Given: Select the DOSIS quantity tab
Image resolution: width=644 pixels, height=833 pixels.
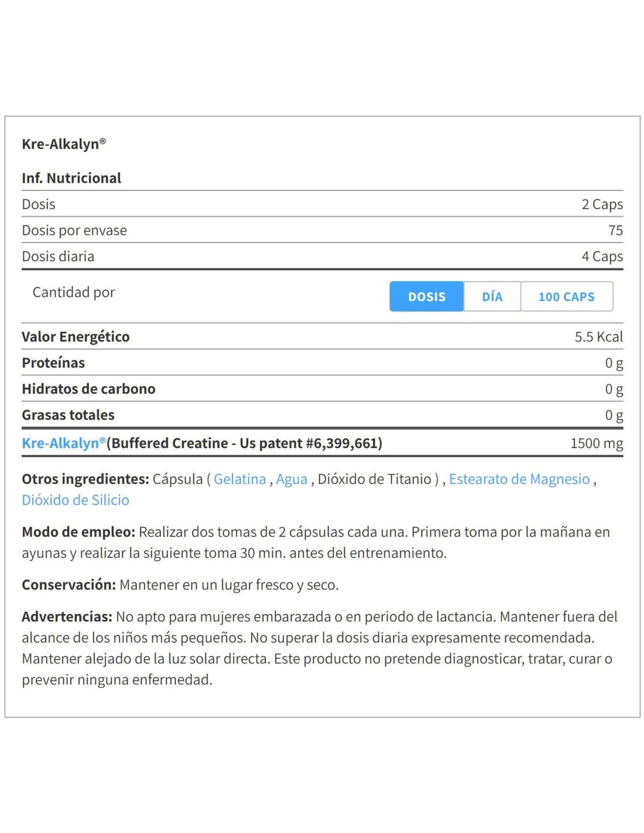Looking at the screenshot, I should 427,296.
